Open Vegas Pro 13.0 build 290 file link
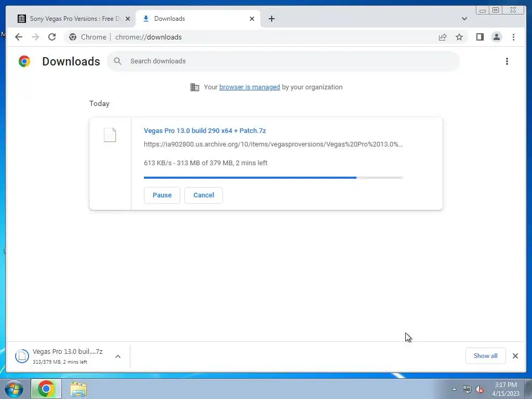The width and height of the screenshot is (532, 399). 205,130
